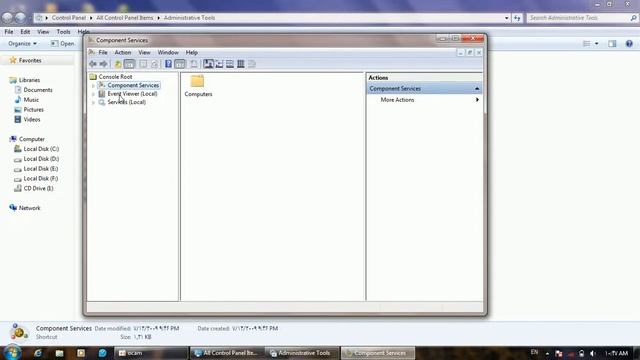This screenshot has width=640, height=360.
Task: Switch to Administrative Tools taskbar button
Action: [302, 353]
